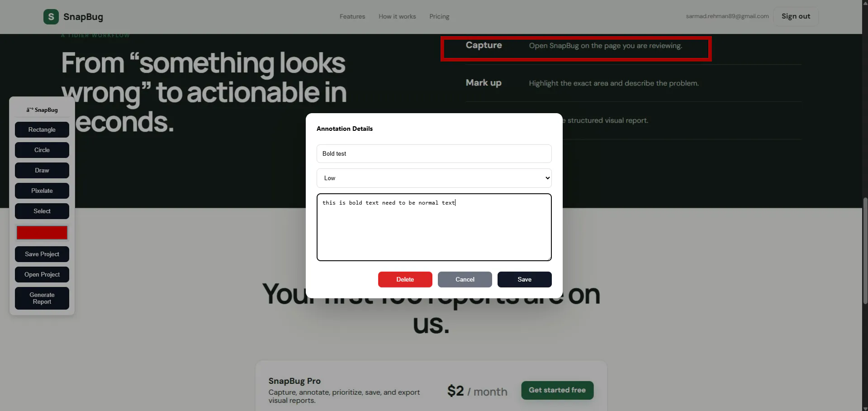Select the Circle annotation tool
Screen dimensions: 868x411
(x=42, y=150)
